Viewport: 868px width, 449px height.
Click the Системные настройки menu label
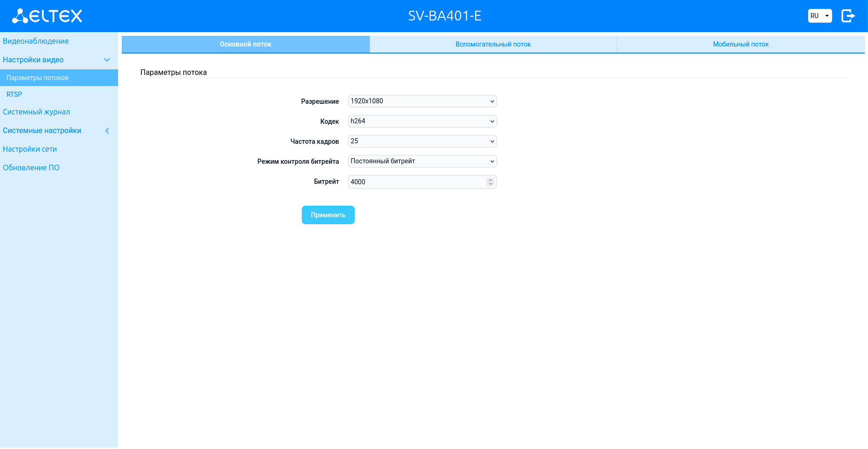(42, 130)
